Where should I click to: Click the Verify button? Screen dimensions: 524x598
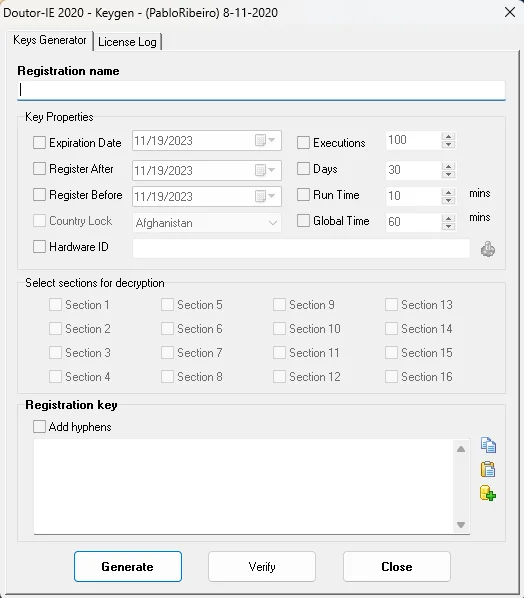[x=262, y=566]
